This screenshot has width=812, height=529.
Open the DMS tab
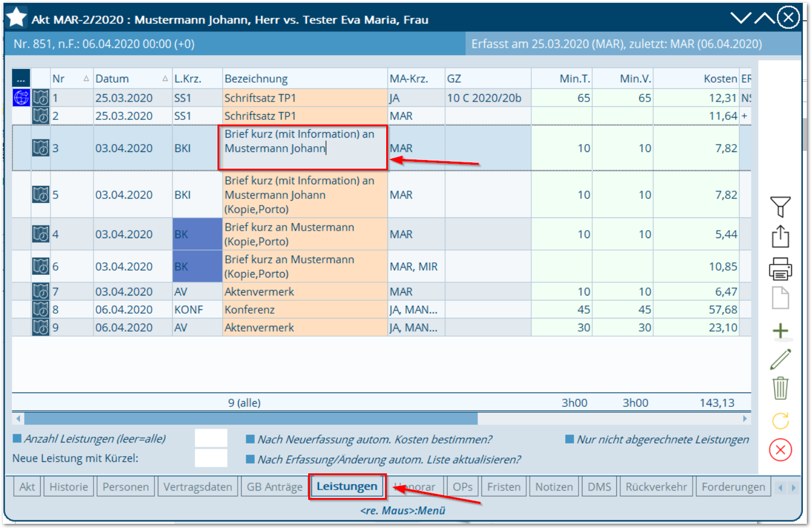[x=600, y=487]
